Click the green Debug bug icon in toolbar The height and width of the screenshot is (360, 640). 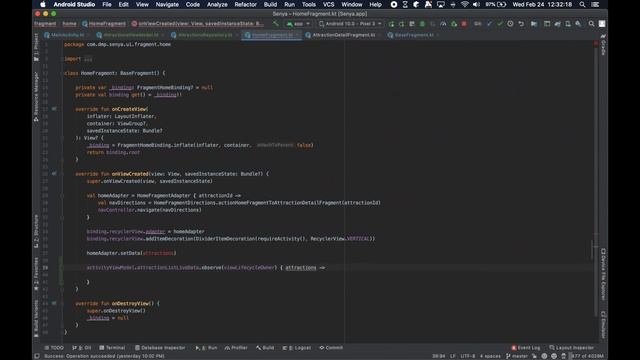pos(422,24)
